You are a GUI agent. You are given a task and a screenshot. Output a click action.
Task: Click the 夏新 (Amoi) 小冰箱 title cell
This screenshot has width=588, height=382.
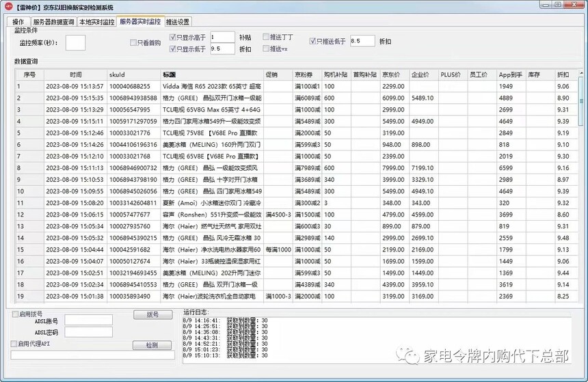(x=212, y=203)
